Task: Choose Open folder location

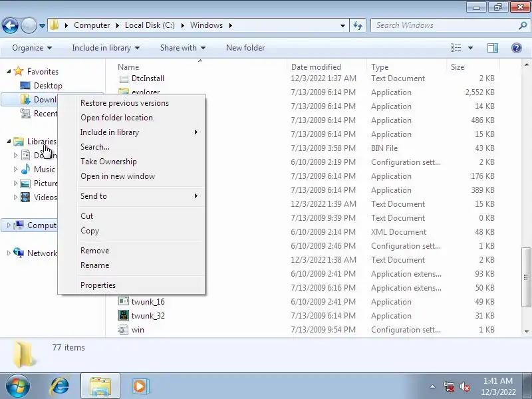Action: [117, 118]
